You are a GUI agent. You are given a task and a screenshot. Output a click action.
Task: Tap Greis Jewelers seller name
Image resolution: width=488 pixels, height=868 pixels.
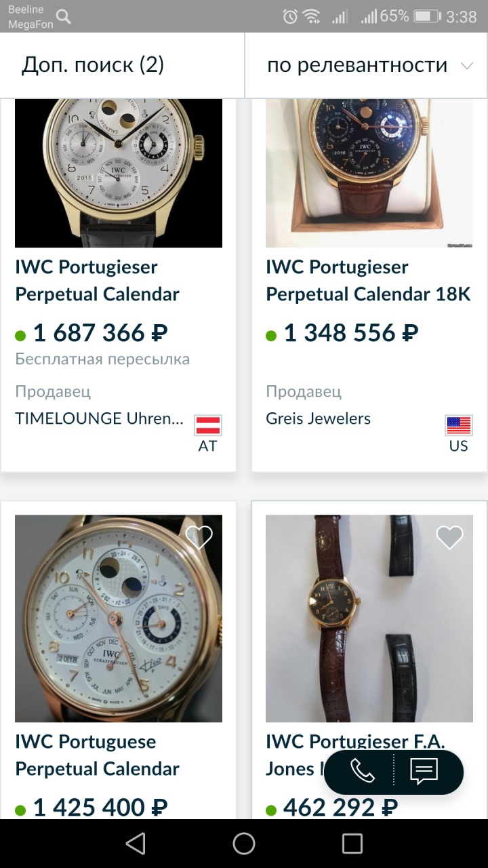click(x=318, y=418)
